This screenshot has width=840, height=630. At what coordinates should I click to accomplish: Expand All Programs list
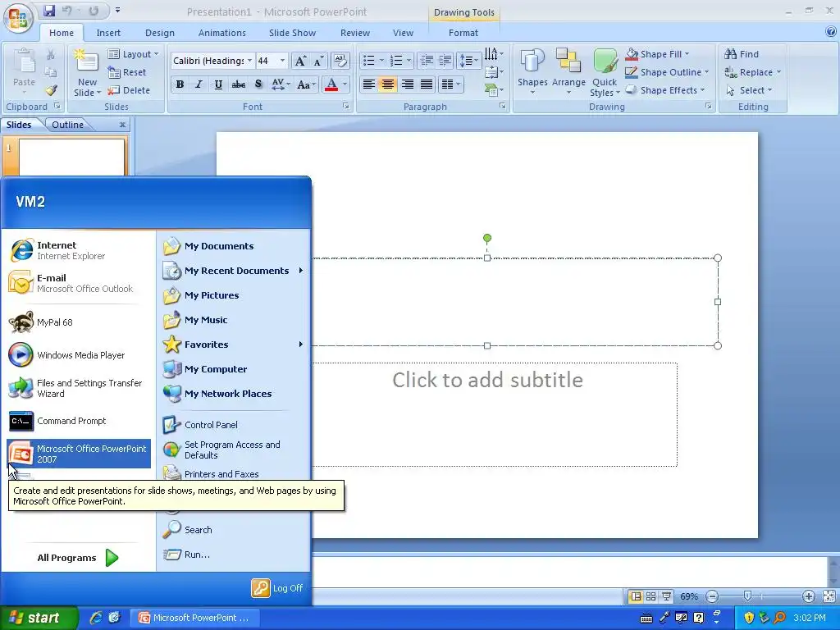[78, 558]
